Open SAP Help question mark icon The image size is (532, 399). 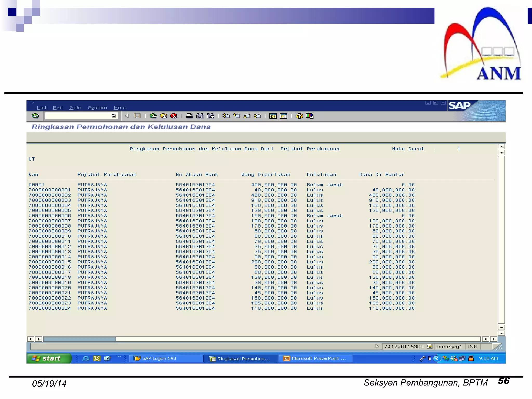(299, 116)
